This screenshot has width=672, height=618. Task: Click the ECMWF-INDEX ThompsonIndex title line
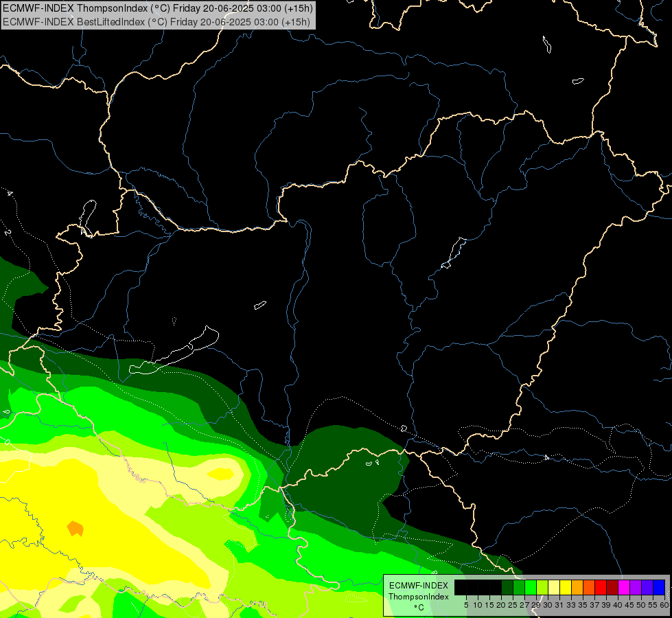click(158, 8)
